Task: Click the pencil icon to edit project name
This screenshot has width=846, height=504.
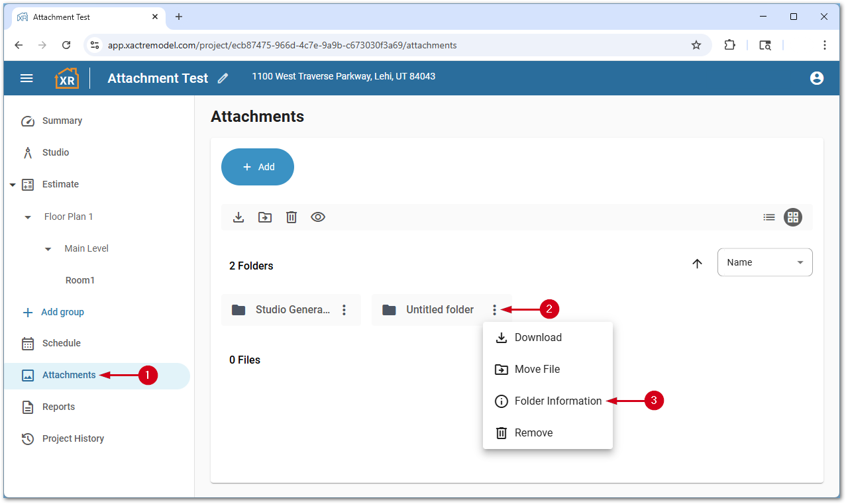Action: (223, 78)
